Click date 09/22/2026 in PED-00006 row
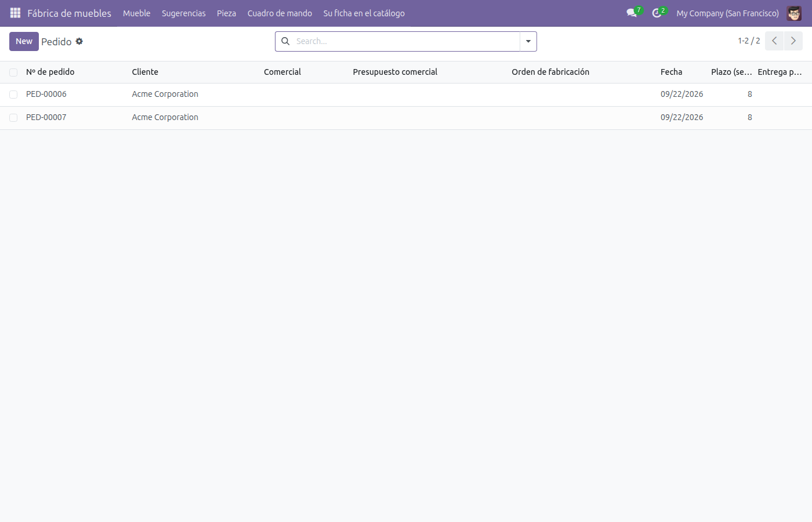 (681, 94)
